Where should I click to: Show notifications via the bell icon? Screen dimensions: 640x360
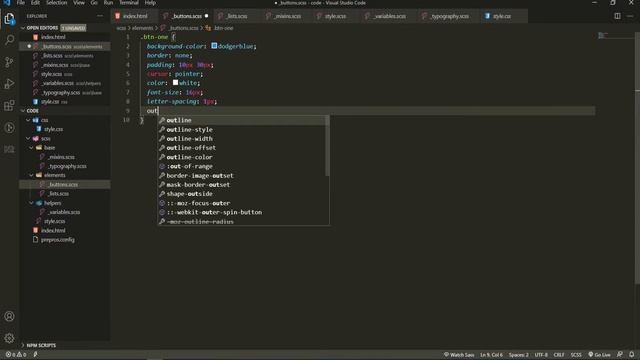(x=631, y=355)
